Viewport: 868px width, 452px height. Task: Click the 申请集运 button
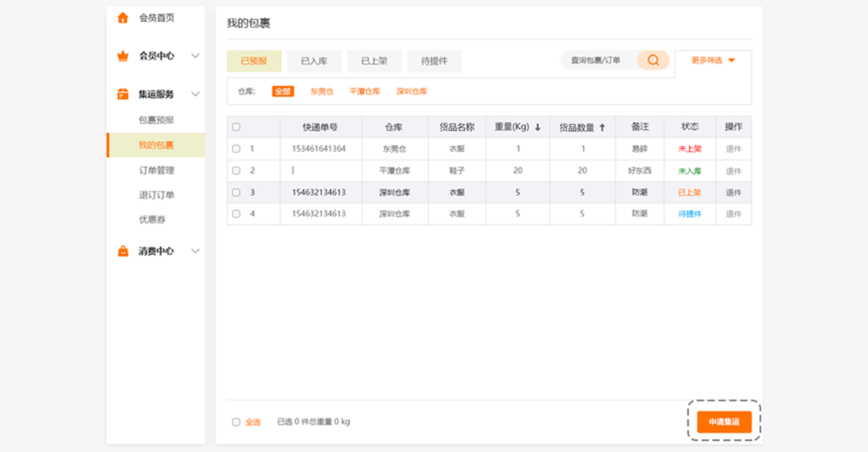tap(723, 422)
